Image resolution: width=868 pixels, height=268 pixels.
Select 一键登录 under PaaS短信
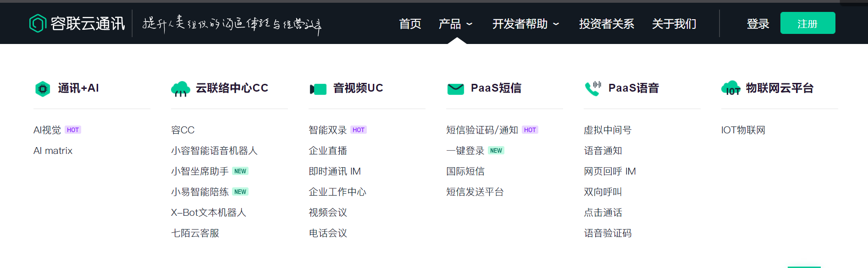point(465,151)
